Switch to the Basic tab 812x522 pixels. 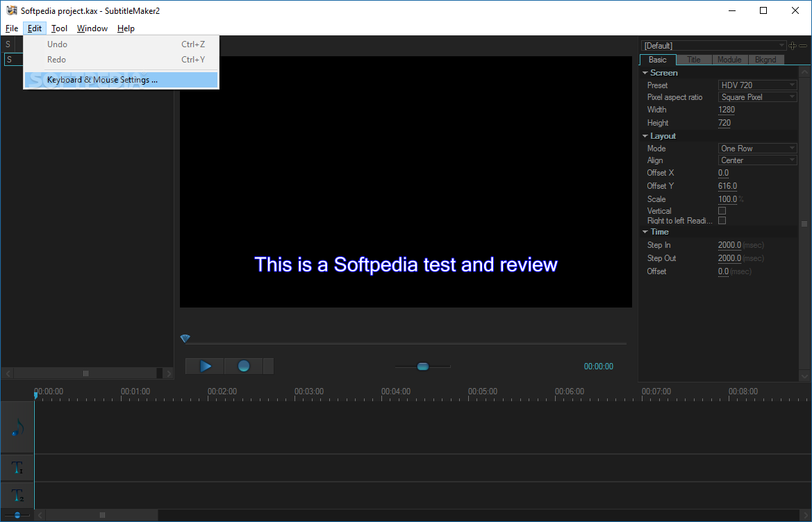[658, 60]
